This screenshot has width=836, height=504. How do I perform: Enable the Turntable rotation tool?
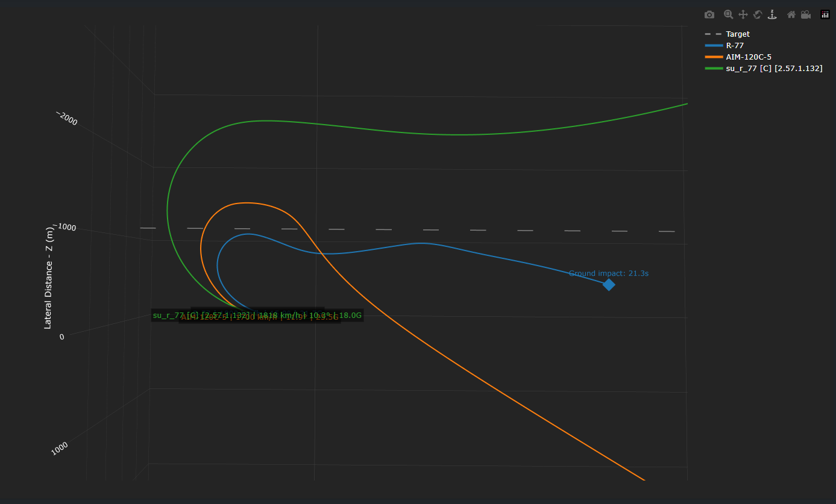coord(772,14)
